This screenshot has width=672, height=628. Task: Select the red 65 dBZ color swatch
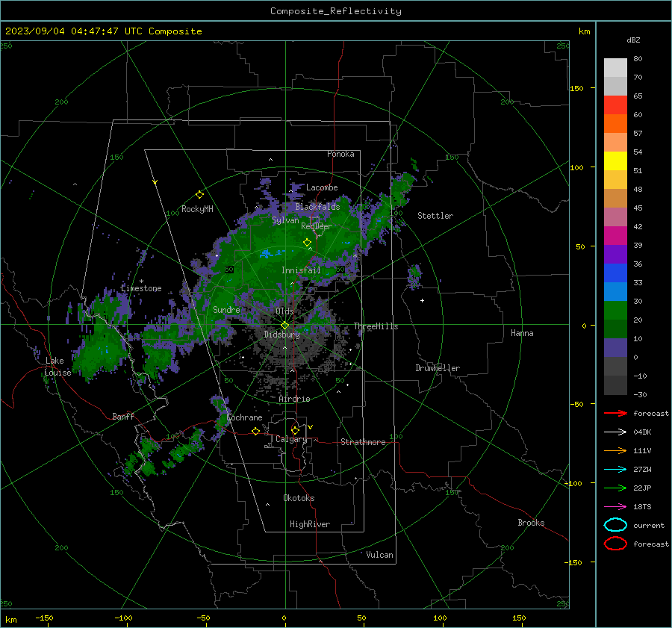coord(615,105)
